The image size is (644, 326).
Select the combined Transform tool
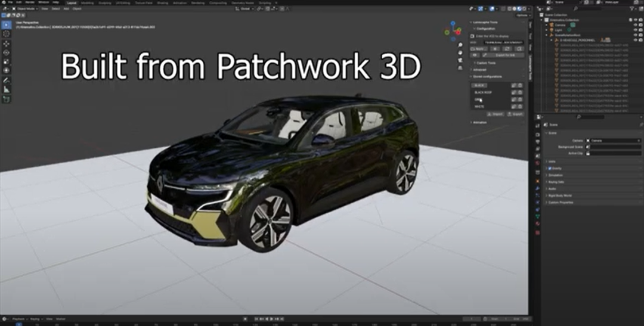(6, 70)
